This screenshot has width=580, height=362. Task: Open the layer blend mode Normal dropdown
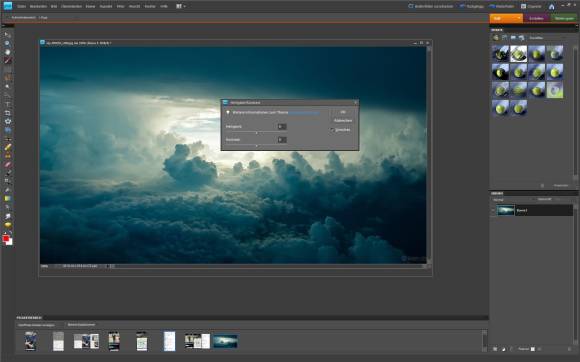click(x=510, y=200)
